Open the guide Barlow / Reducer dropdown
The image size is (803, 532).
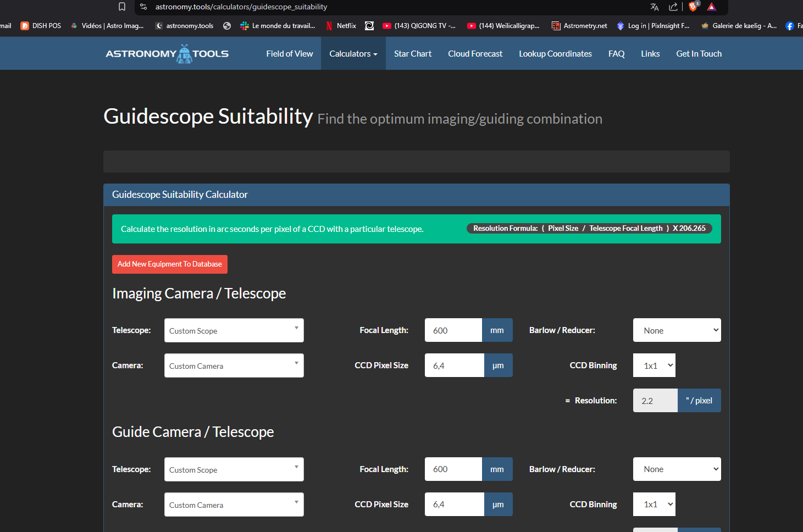coord(677,469)
